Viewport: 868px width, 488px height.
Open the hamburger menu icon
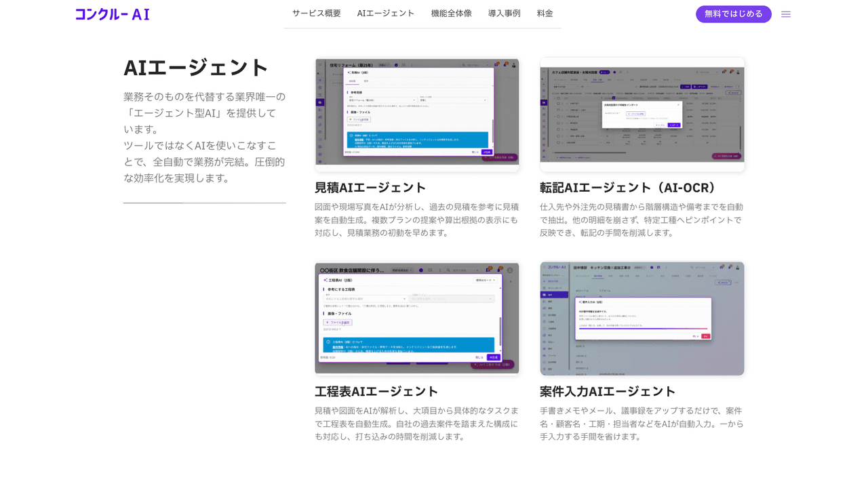(x=786, y=14)
